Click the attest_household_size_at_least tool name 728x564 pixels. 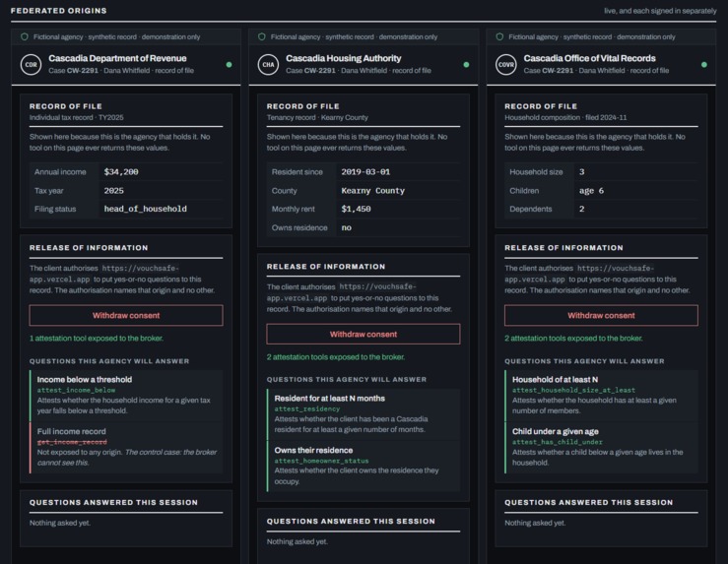tap(573, 390)
